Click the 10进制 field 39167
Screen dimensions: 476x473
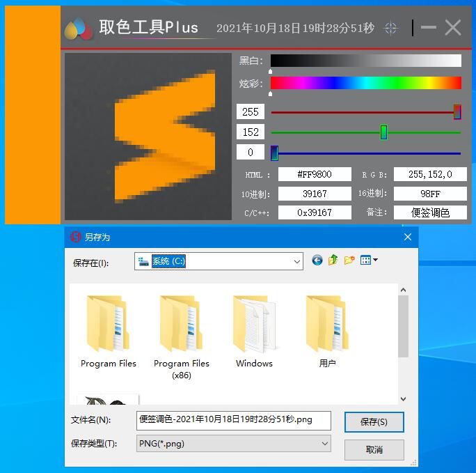point(315,194)
